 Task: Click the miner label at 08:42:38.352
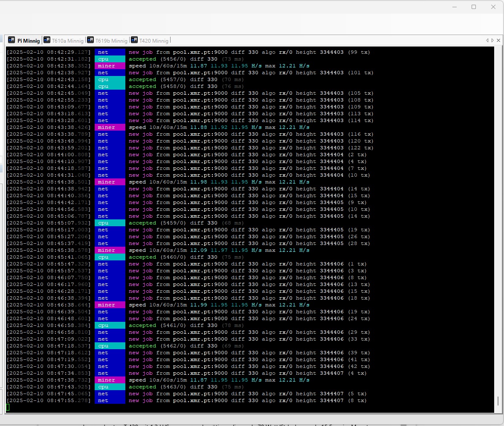coord(110,66)
